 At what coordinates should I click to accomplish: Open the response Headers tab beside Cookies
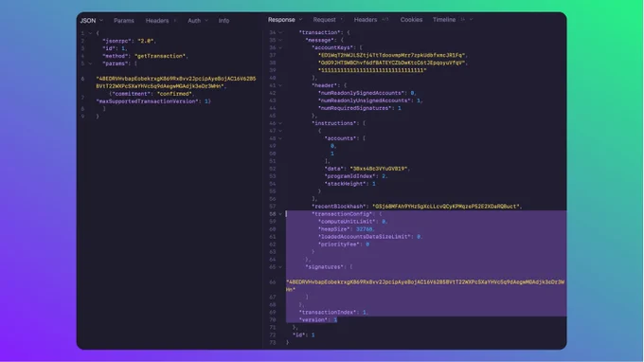point(366,20)
